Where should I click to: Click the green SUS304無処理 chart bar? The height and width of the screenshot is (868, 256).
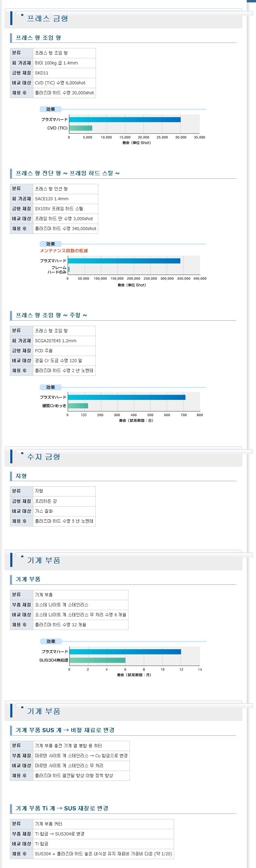click(x=97, y=660)
